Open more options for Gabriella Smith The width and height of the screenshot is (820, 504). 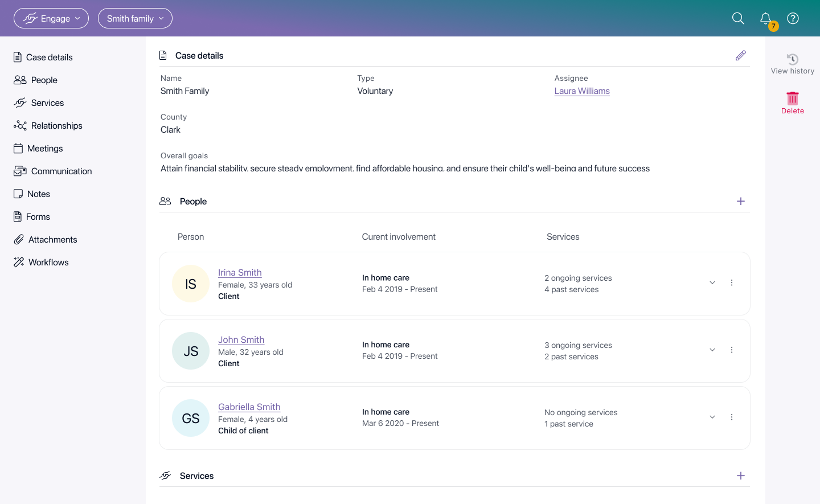[x=732, y=417]
